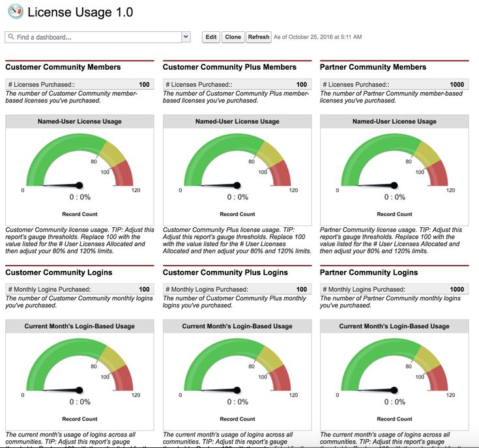Click Partner Community Members section heading
The height and width of the screenshot is (448, 479).
point(373,67)
